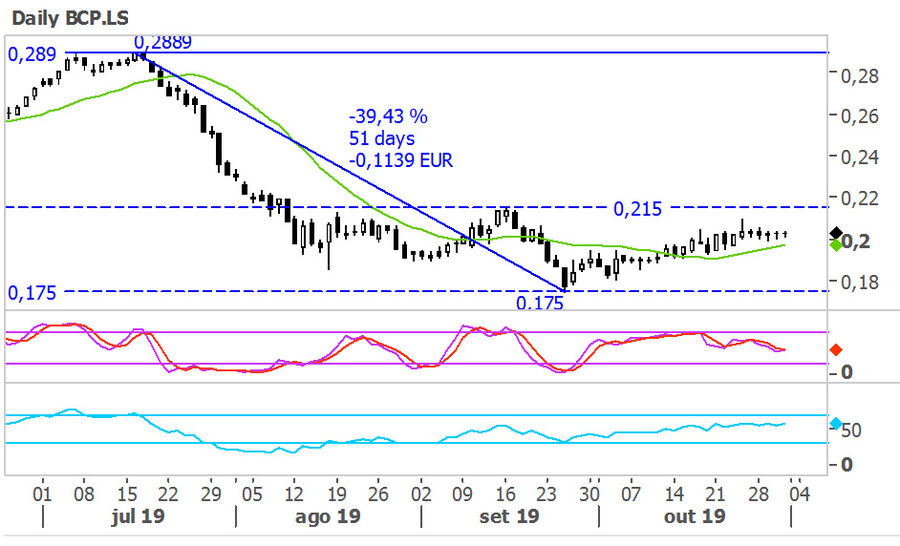
Task: Click the 15 date tick label
Action: click(x=127, y=494)
